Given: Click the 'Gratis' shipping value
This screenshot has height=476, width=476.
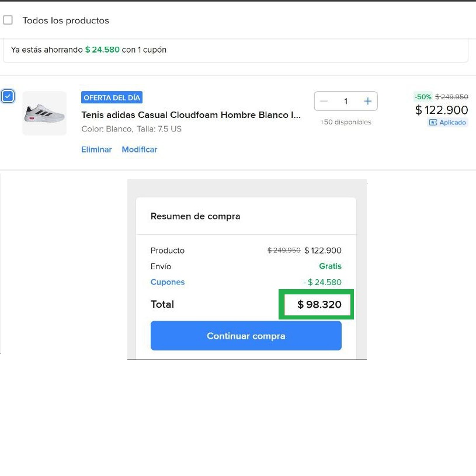Looking at the screenshot, I should click(x=331, y=266).
